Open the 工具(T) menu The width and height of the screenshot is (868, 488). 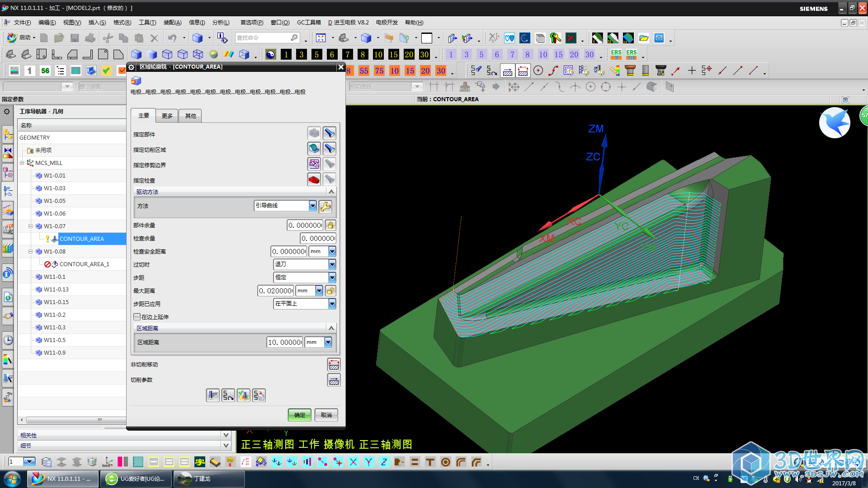[x=147, y=23]
